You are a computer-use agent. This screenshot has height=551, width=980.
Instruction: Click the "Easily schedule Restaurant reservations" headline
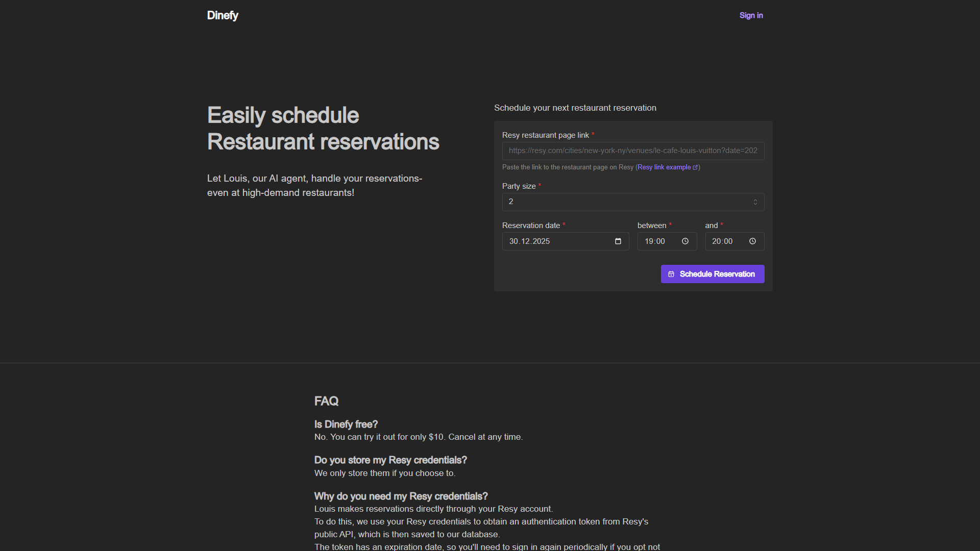(x=323, y=129)
